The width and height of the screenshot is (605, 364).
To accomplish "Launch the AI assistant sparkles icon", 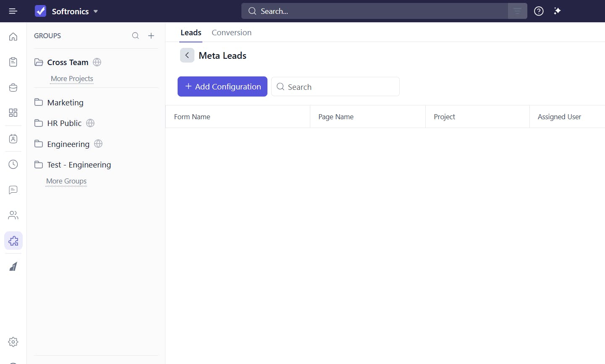I will [x=558, y=11].
